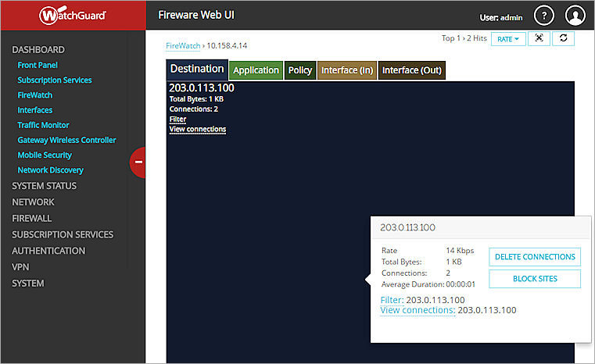This screenshot has width=595, height=364.
Task: Switch to the Interface (Out) tab
Action: point(412,70)
